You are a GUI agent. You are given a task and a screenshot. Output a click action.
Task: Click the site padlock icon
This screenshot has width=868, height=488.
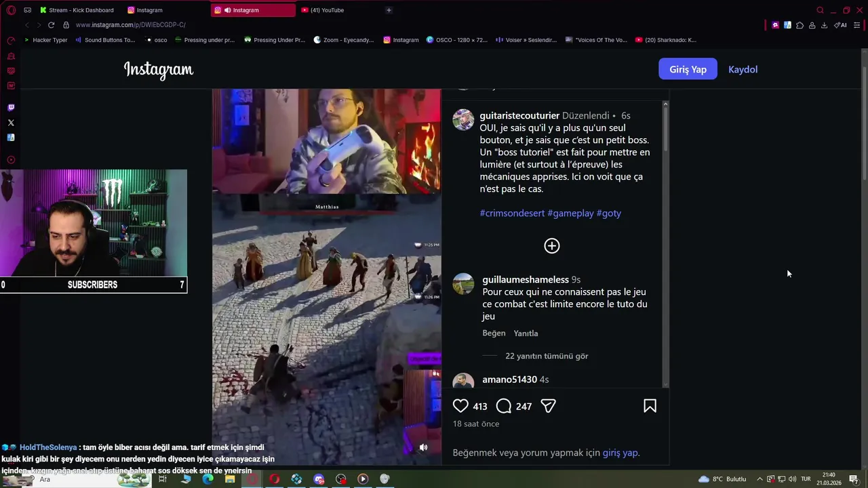pos(66,25)
